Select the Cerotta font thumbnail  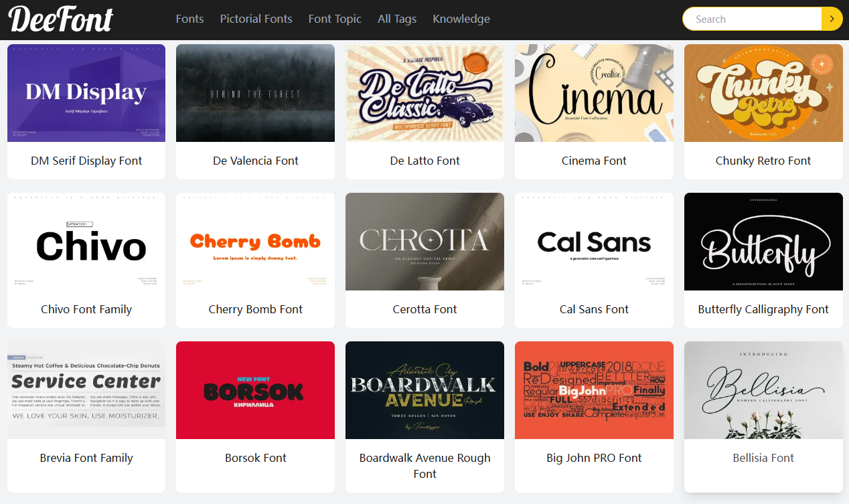[424, 242]
